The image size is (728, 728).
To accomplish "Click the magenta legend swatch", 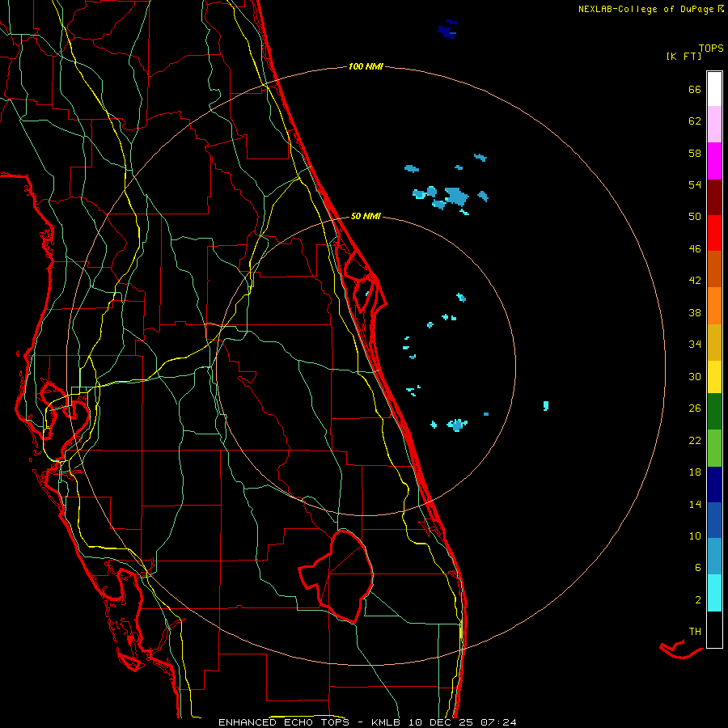I will point(714,161).
